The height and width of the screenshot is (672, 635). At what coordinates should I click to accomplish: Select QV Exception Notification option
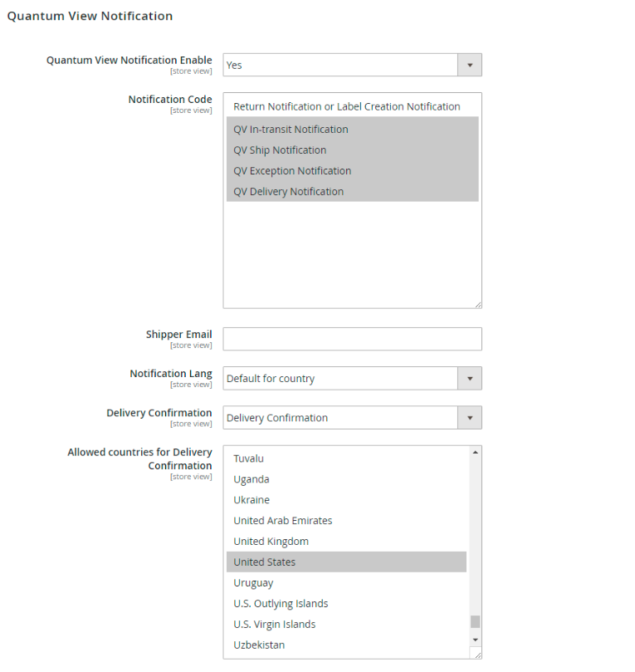click(x=292, y=171)
